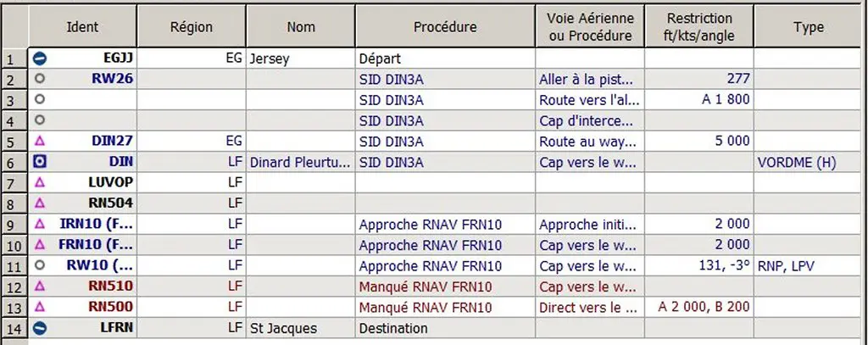This screenshot has height=345, width=868.
Task: Click the Dinard Pleurtu... name cell
Action: tap(301, 162)
